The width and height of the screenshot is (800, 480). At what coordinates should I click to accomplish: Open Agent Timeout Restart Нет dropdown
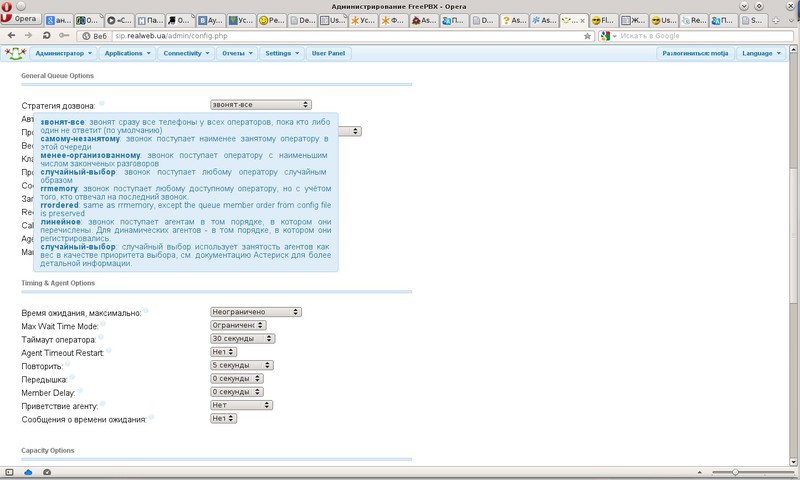223,351
